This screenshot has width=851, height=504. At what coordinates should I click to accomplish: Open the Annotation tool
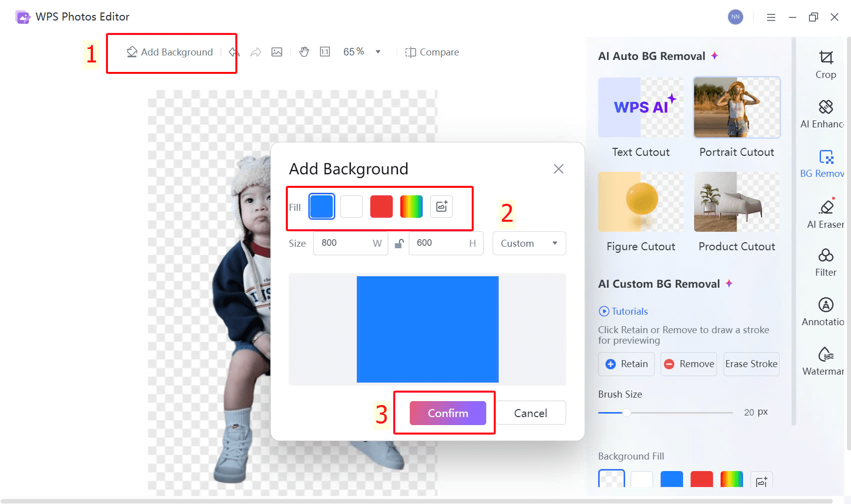click(x=824, y=312)
